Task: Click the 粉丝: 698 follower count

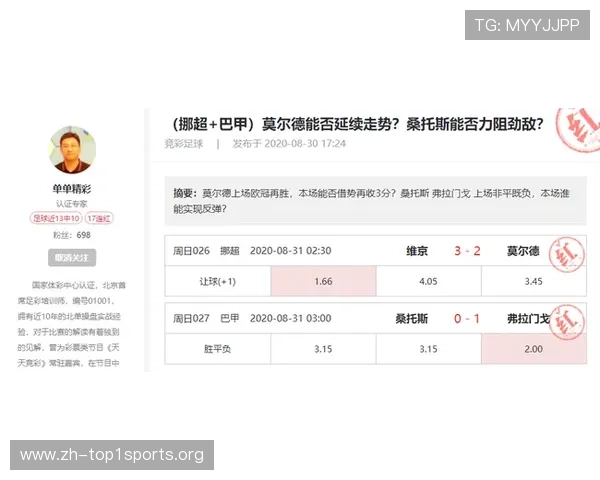Action: 72,235
